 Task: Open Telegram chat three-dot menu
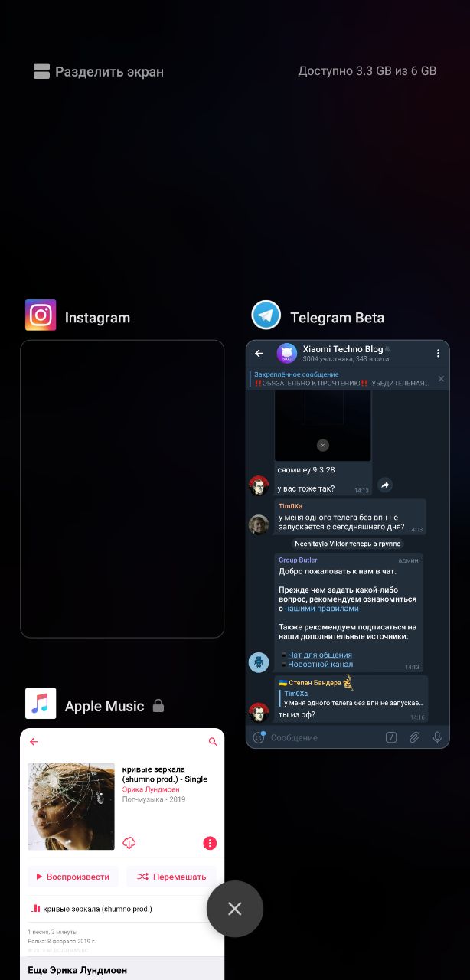coord(438,354)
